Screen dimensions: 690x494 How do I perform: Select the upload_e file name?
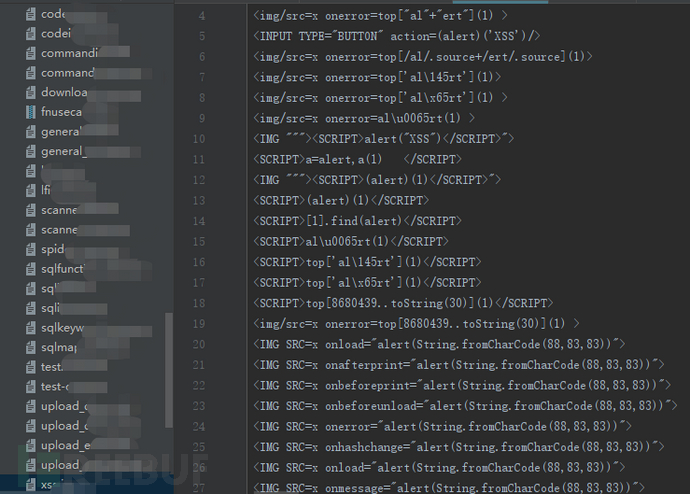tap(66, 445)
